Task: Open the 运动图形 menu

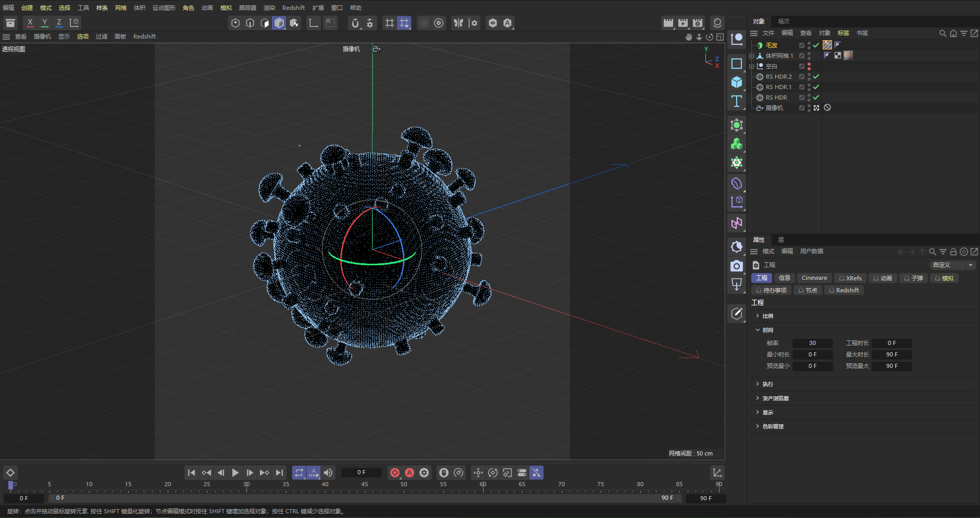Action: click(x=164, y=8)
